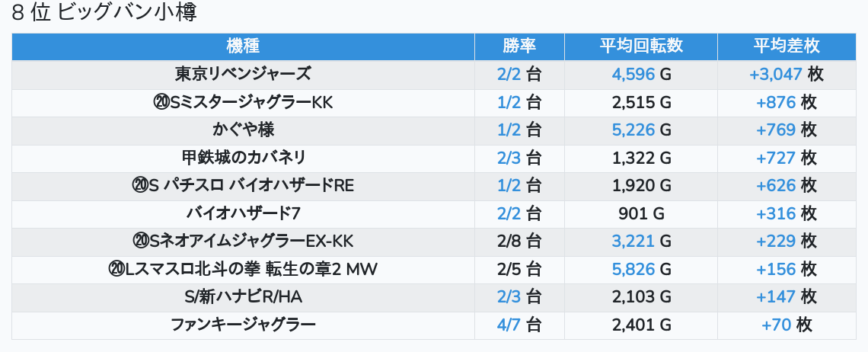Click the 機種 column header
The width and height of the screenshot is (868, 352).
(x=243, y=46)
